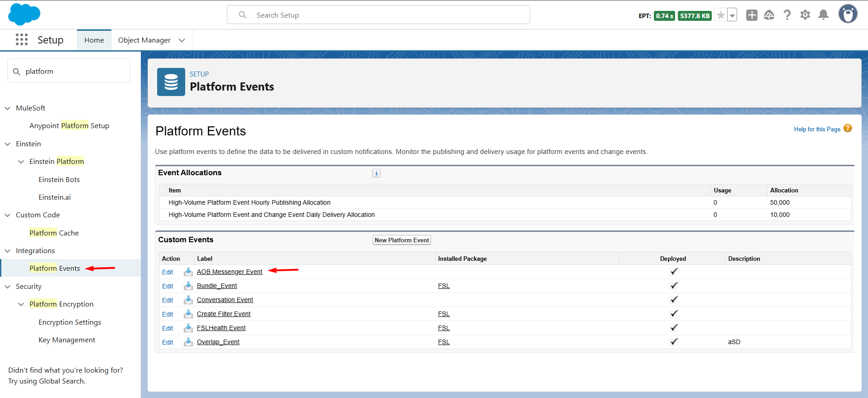This screenshot has height=398, width=868.
Task: Open the Conversation Event link
Action: (225, 300)
